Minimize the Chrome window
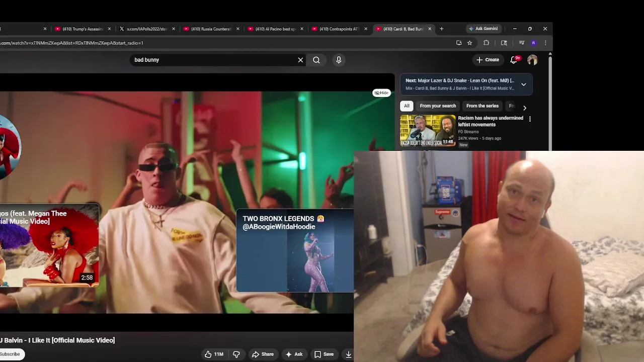 pos(515,29)
